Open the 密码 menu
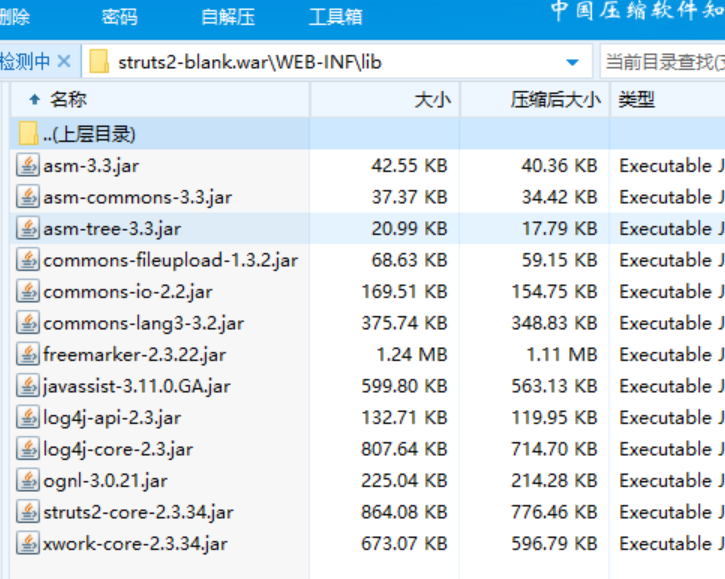725x579 pixels. tap(120, 17)
